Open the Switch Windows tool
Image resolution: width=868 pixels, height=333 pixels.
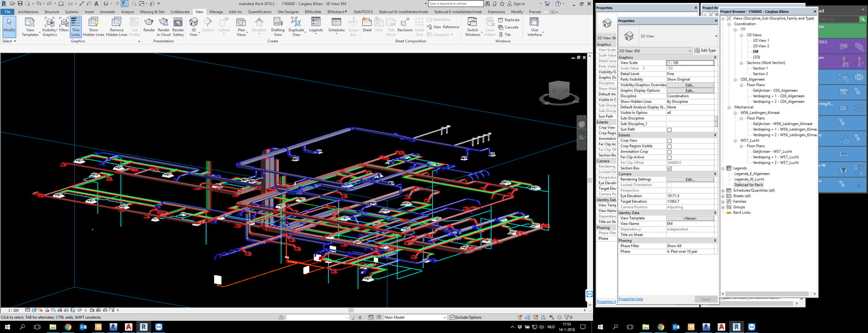(473, 27)
